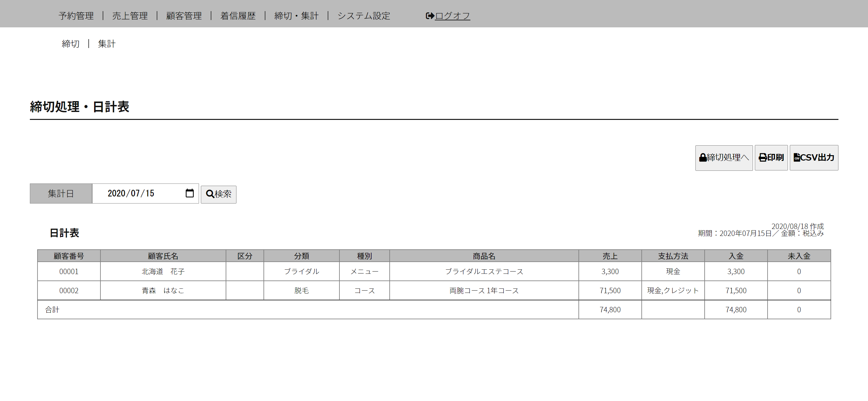Open 着信履歴 menu

[238, 16]
